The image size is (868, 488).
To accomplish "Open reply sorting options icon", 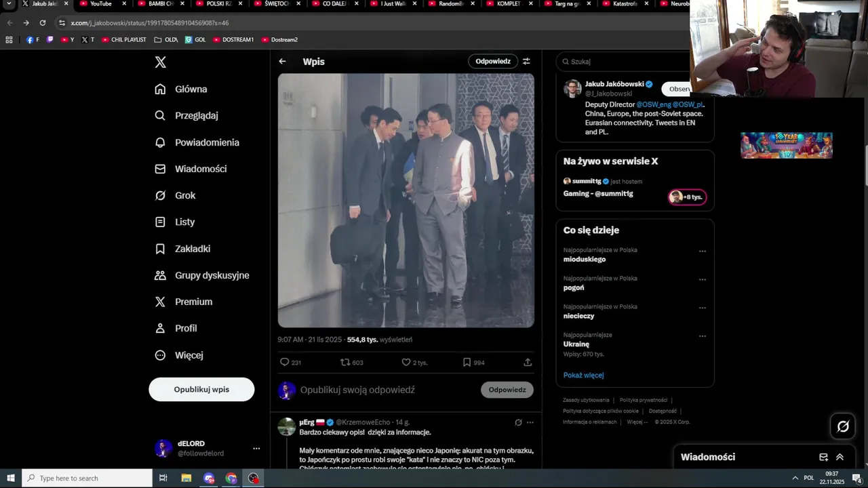I will tap(526, 62).
